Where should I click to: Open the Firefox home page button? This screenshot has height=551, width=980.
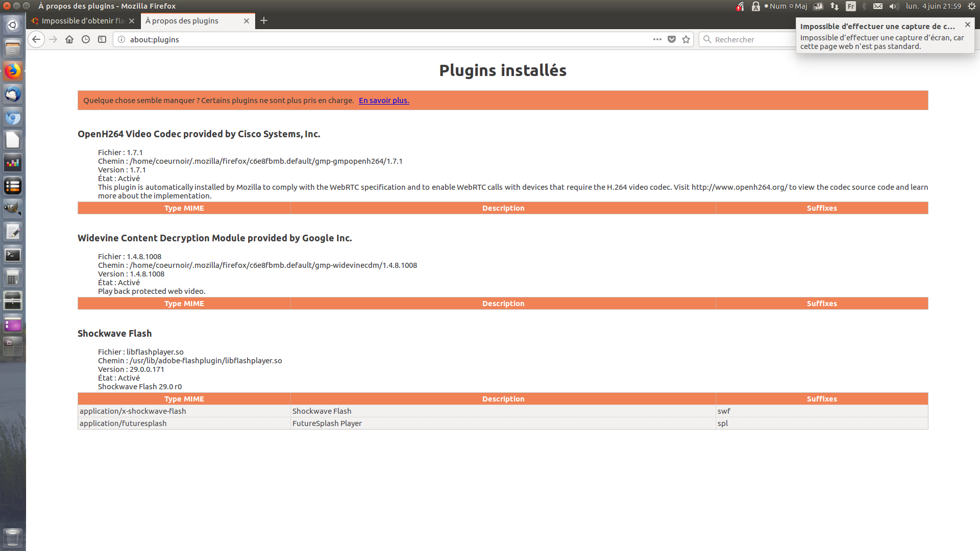click(x=69, y=40)
